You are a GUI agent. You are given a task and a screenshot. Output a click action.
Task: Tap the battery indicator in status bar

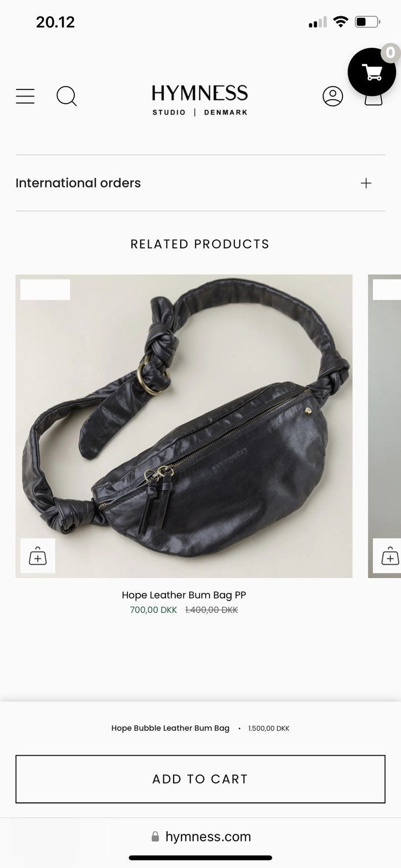pos(367,22)
